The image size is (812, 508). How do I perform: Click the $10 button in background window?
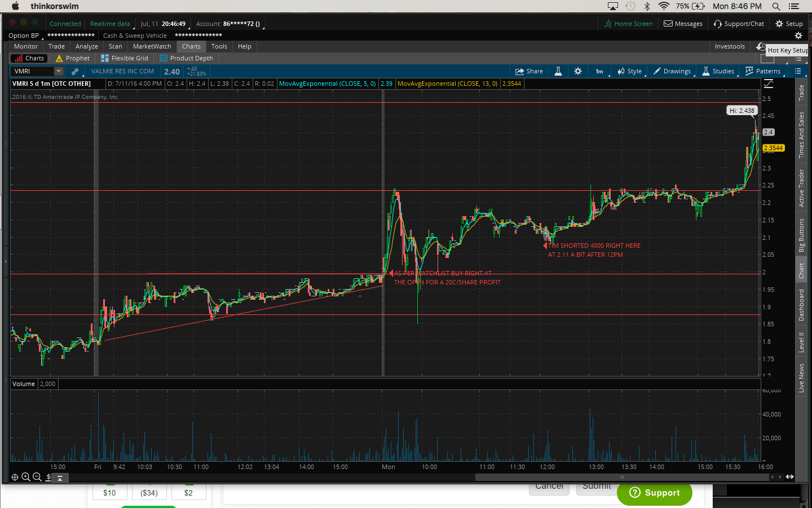(x=109, y=492)
